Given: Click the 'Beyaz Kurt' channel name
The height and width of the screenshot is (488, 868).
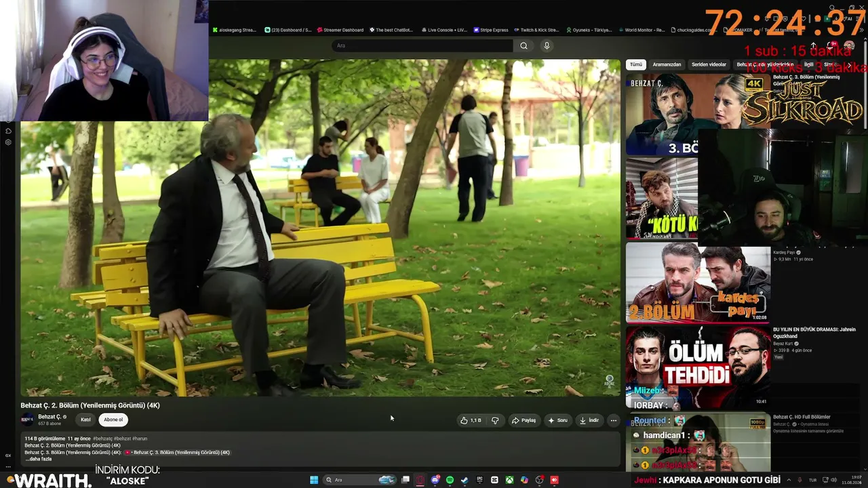Looking at the screenshot, I should [x=783, y=344].
